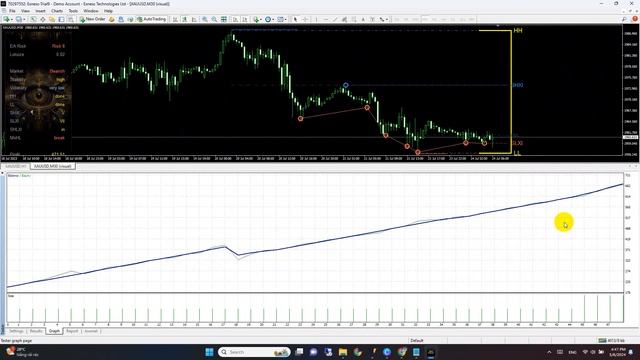
Task: Expand the profiles dropdown arrow
Action: [x=24, y=19]
